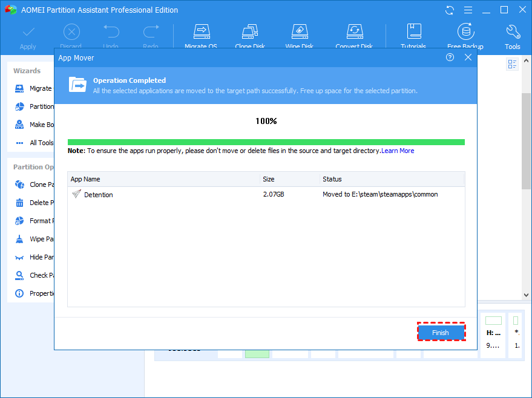Click the Moved to E:\steam\steamapps\common status
The image size is (532, 398).
[x=380, y=194]
